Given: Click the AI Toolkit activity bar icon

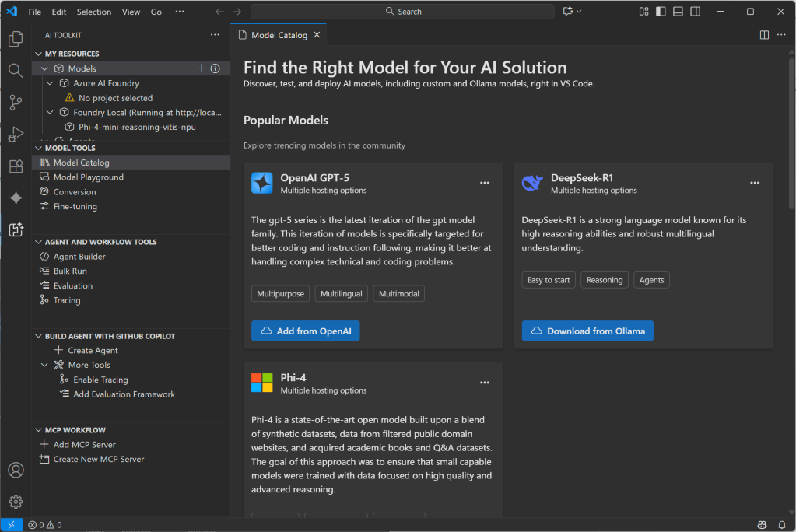Looking at the screenshot, I should [x=16, y=229].
